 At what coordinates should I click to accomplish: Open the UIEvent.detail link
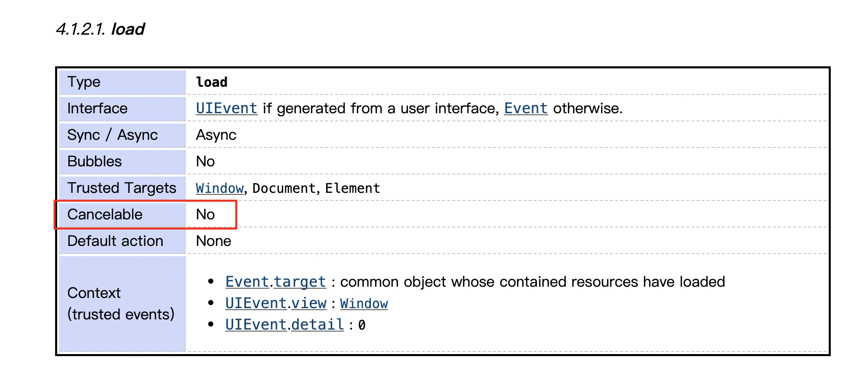pos(285,324)
